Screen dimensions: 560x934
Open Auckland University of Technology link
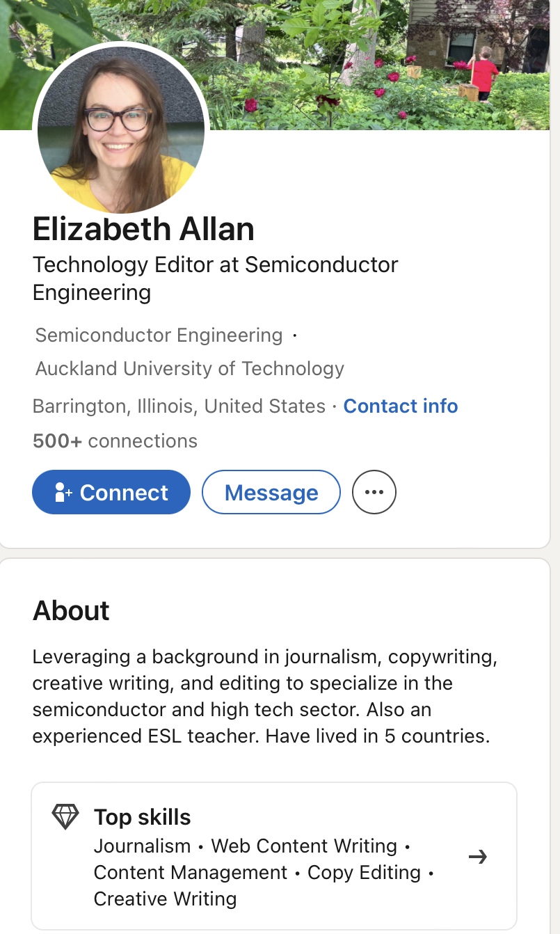tap(189, 368)
